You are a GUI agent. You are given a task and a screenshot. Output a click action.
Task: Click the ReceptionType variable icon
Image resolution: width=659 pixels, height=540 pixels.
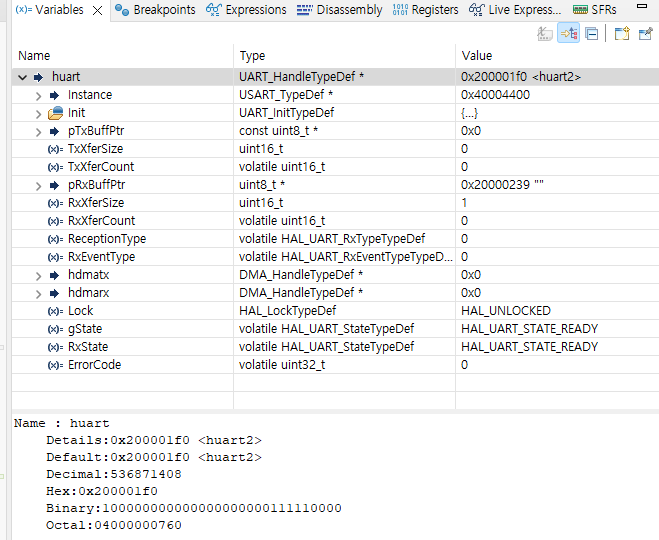[55, 240]
